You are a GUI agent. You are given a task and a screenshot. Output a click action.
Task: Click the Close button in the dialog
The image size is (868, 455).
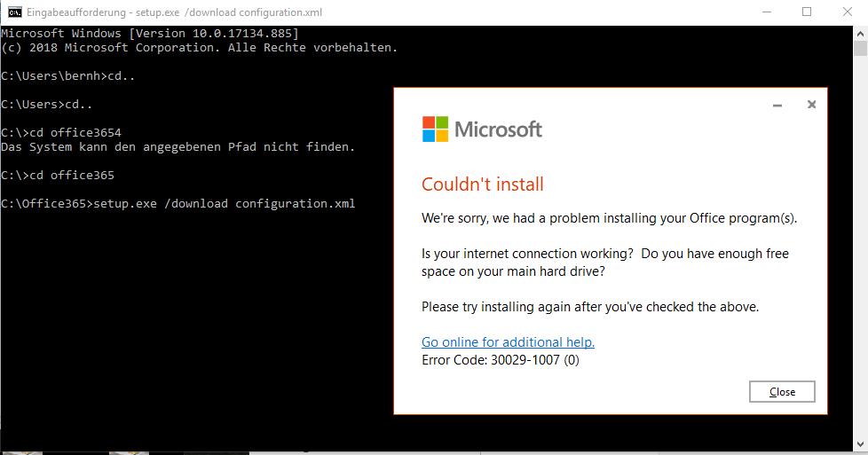[x=782, y=392]
